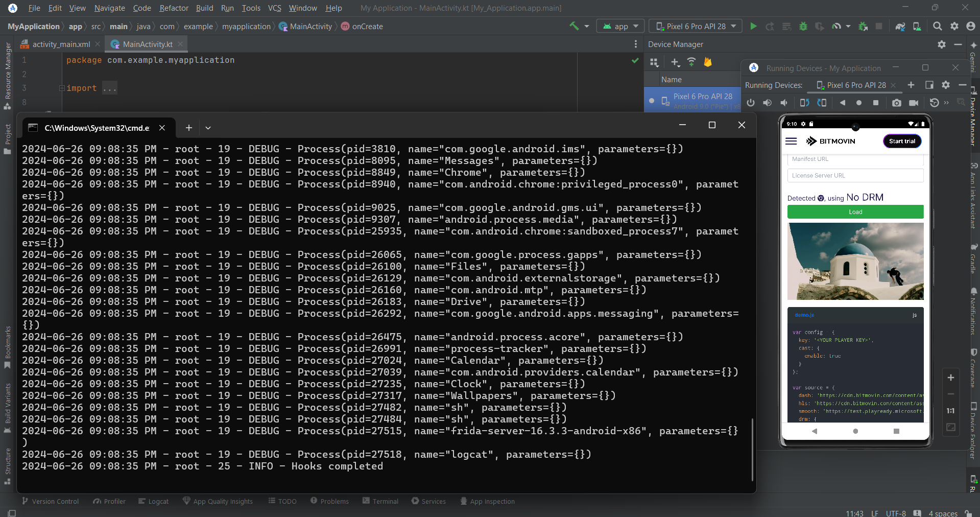Click the Debug app bug icon
This screenshot has width=980, height=517.
click(x=803, y=27)
